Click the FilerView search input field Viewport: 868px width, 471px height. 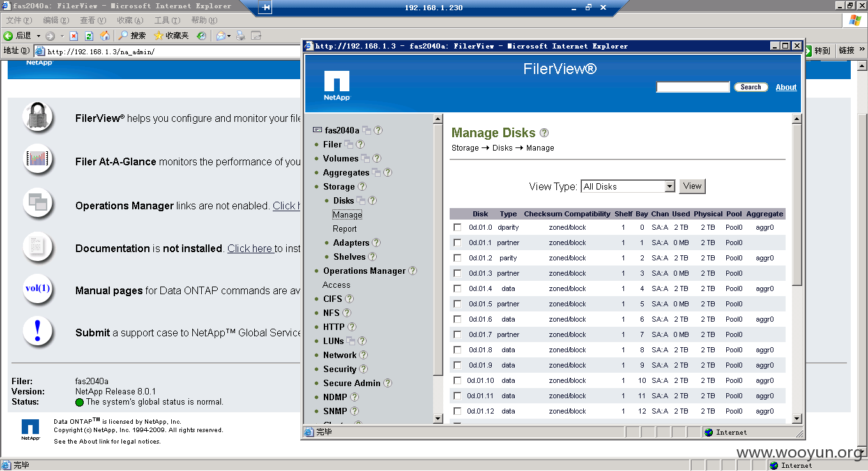(693, 87)
